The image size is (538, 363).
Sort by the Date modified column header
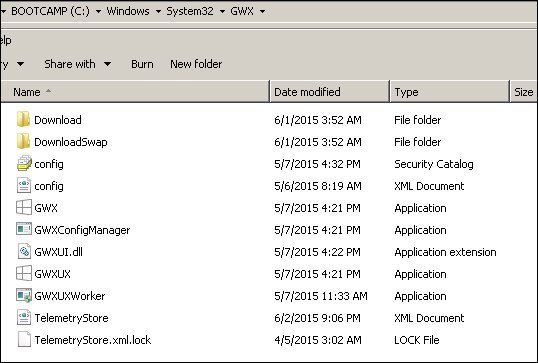[x=330, y=92]
